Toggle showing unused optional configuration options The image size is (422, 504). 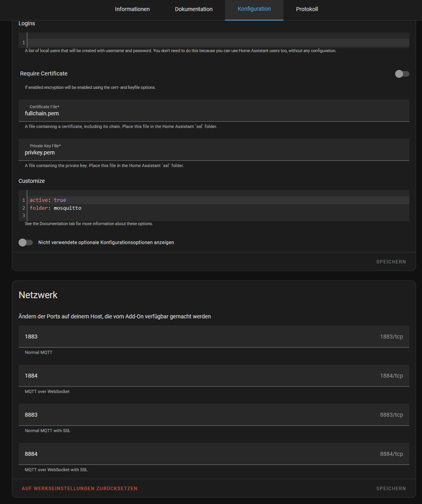[x=26, y=243]
